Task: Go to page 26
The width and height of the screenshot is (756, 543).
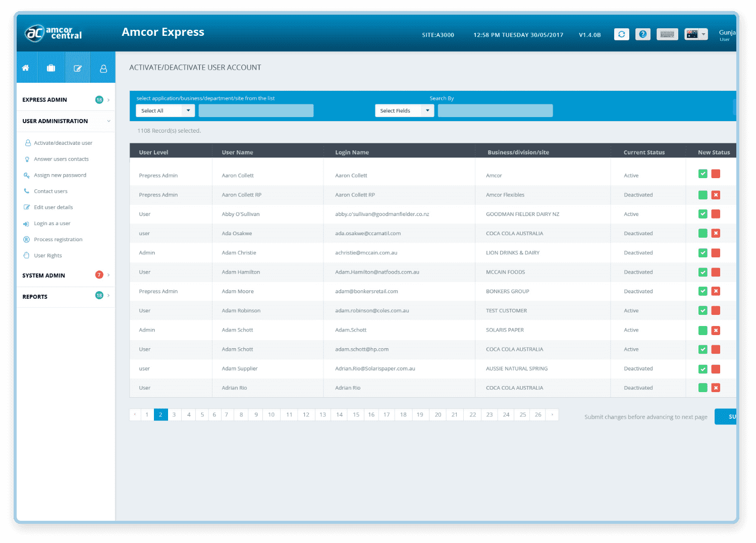Action: (x=538, y=414)
